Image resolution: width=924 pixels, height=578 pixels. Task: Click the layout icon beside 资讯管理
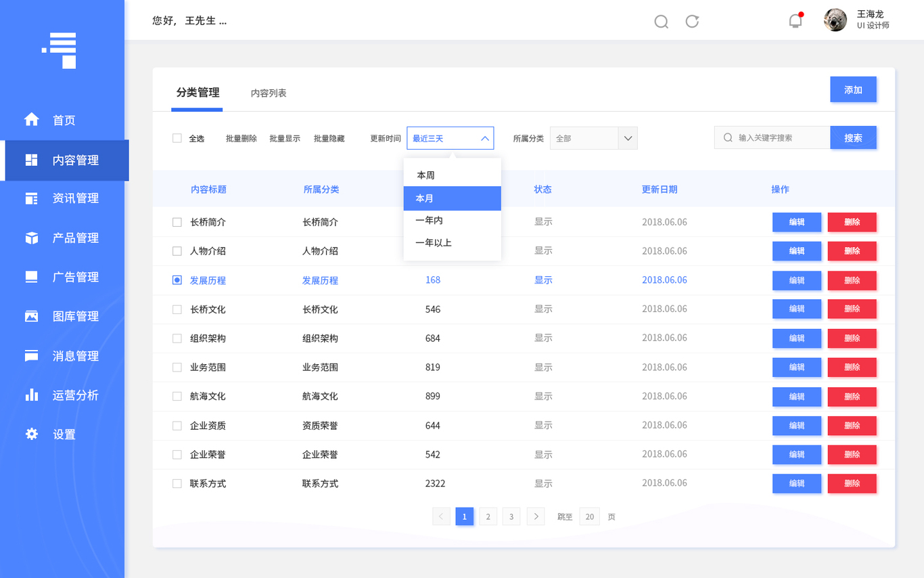click(32, 198)
